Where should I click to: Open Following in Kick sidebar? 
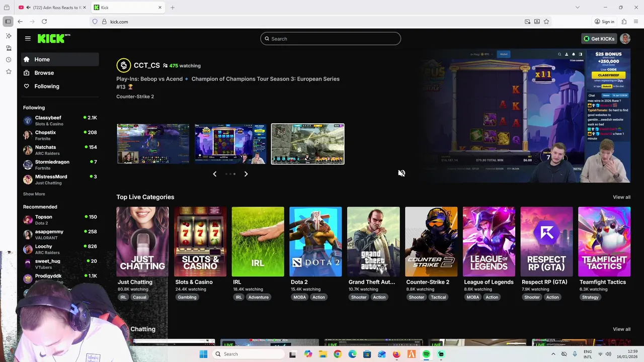click(60, 86)
